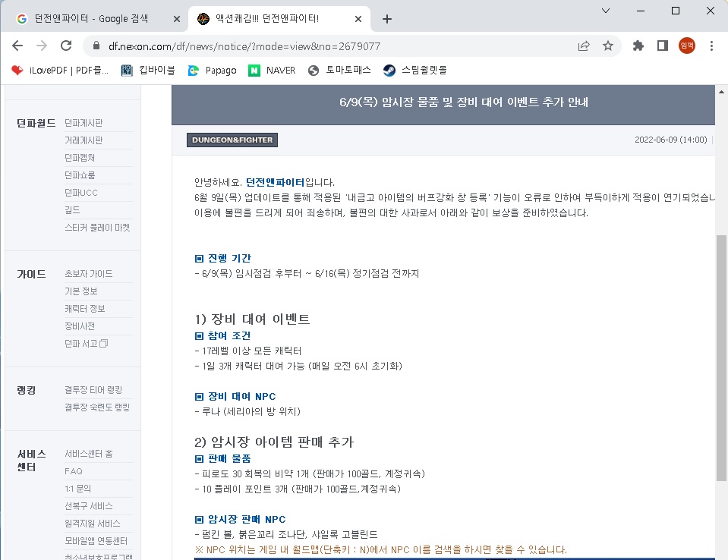The width and height of the screenshot is (728, 560).
Task: Open the 토마토패스 bookmark
Action: [x=339, y=71]
